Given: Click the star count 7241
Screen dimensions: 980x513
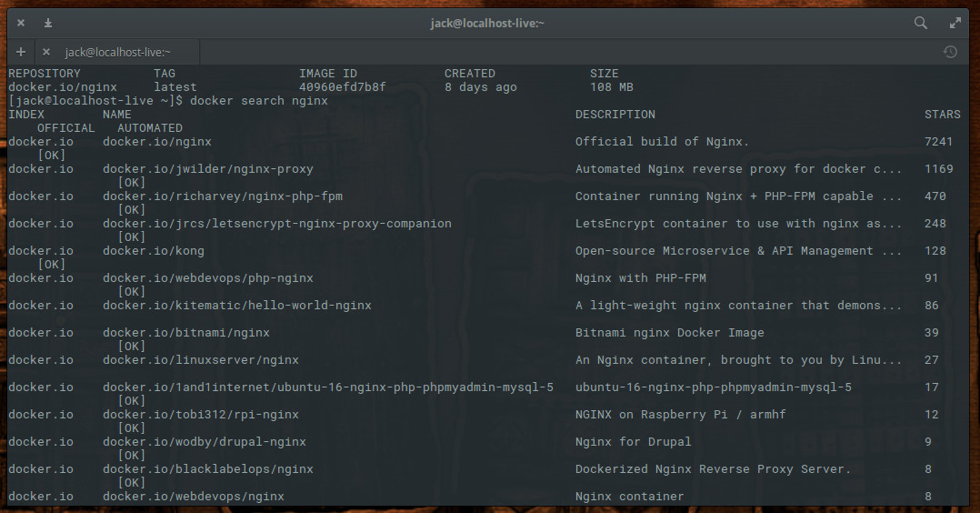Looking at the screenshot, I should (939, 141).
